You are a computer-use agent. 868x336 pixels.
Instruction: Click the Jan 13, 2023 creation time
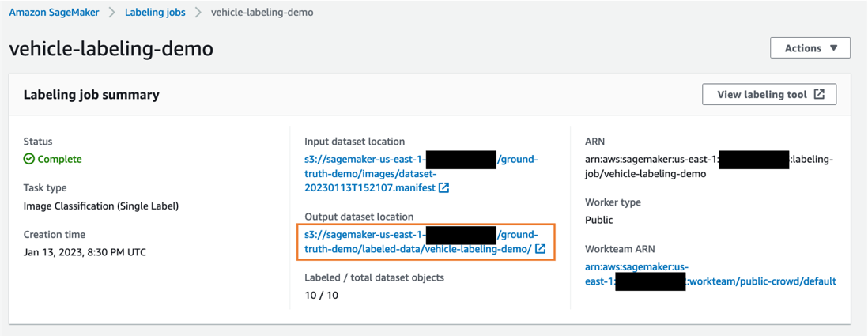85,252
